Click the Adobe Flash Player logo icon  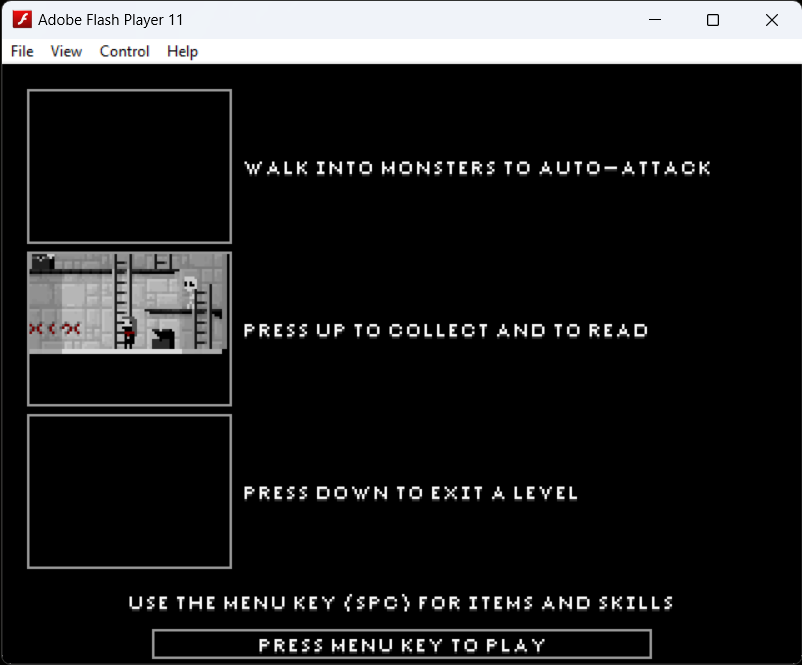pyautogui.click(x=22, y=19)
